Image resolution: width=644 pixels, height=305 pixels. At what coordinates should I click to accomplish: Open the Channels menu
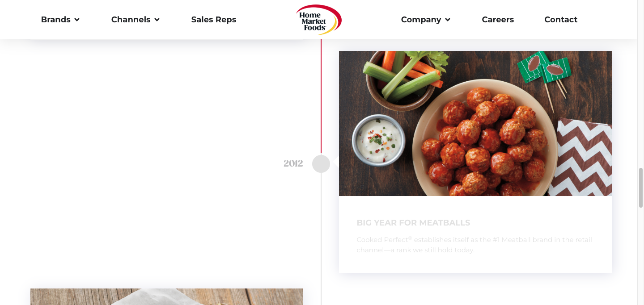click(x=136, y=20)
